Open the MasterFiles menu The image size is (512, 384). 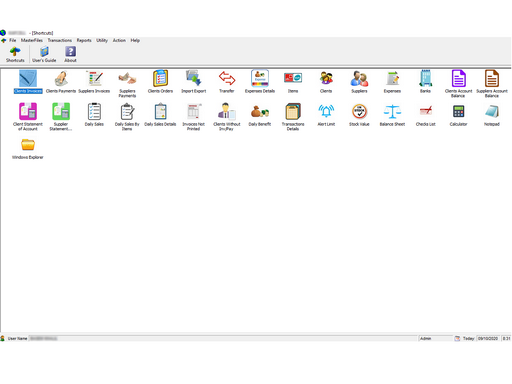(32, 40)
